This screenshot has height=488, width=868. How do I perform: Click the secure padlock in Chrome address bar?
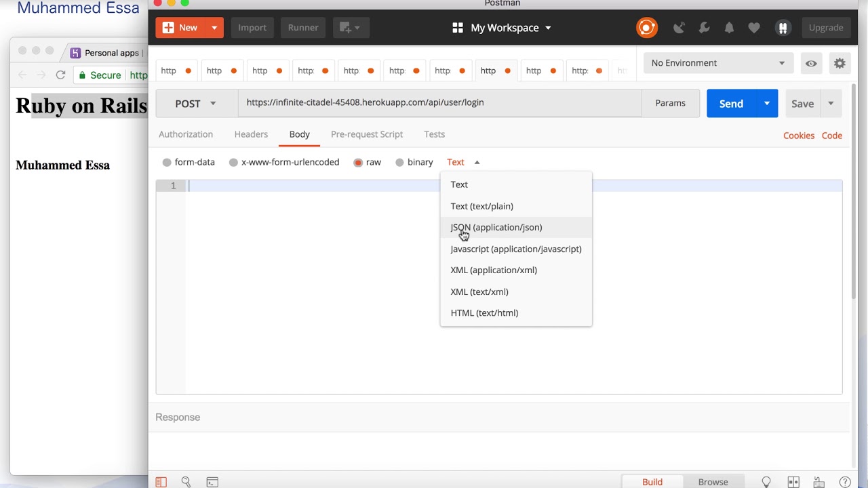[82, 75]
